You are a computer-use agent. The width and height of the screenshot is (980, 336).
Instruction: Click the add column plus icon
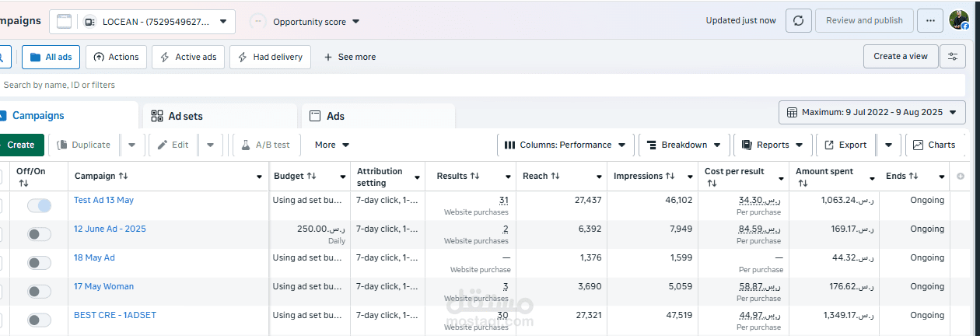pyautogui.click(x=961, y=177)
